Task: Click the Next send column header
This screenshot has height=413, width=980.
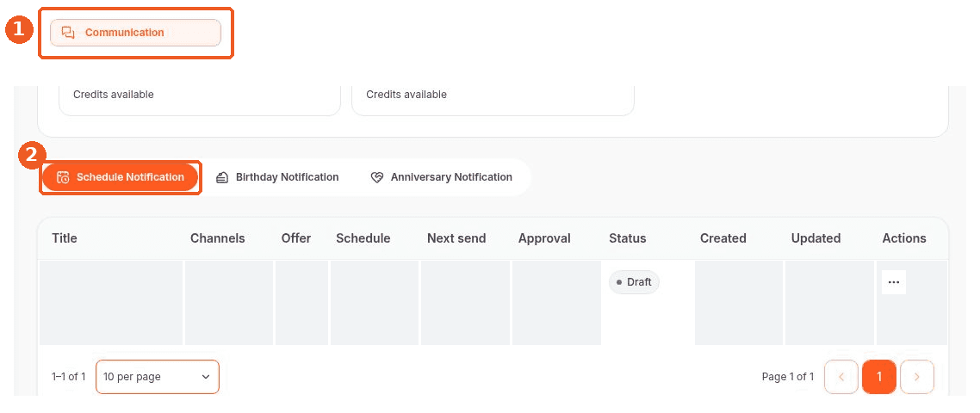Action: coord(456,238)
